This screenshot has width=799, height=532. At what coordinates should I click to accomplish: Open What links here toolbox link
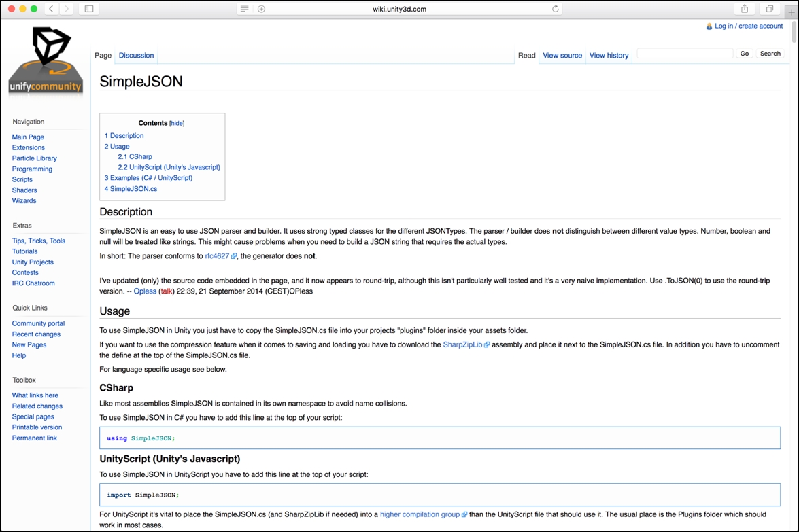point(35,395)
